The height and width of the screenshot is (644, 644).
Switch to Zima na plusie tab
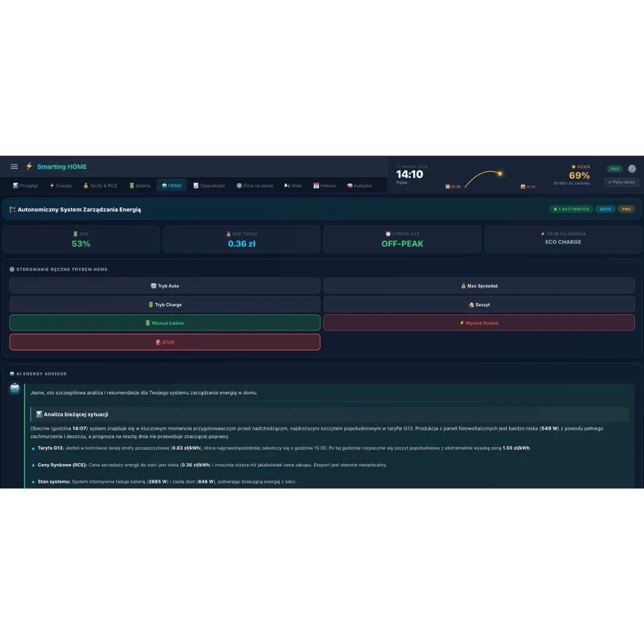click(255, 185)
